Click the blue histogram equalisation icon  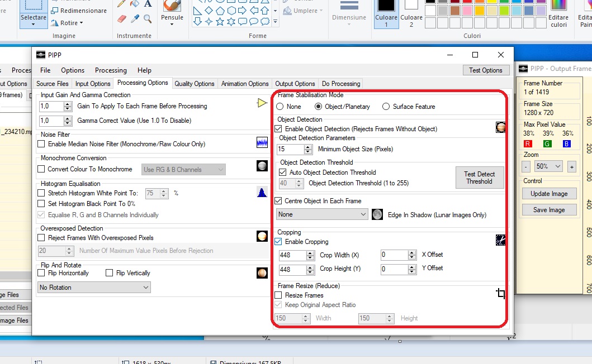click(x=262, y=192)
